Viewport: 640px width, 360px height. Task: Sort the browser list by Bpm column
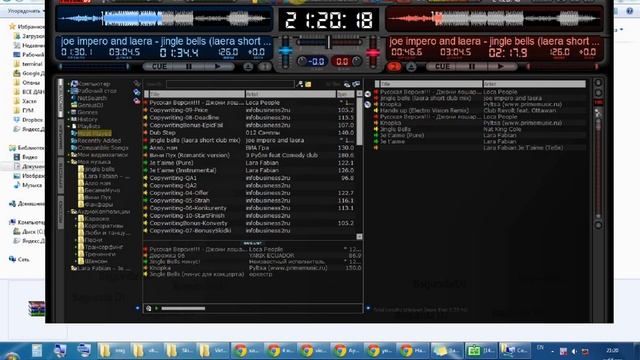click(345, 94)
